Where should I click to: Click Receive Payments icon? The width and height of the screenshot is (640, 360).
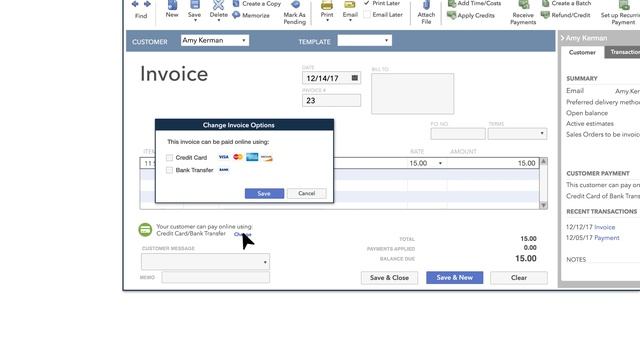coord(523,5)
